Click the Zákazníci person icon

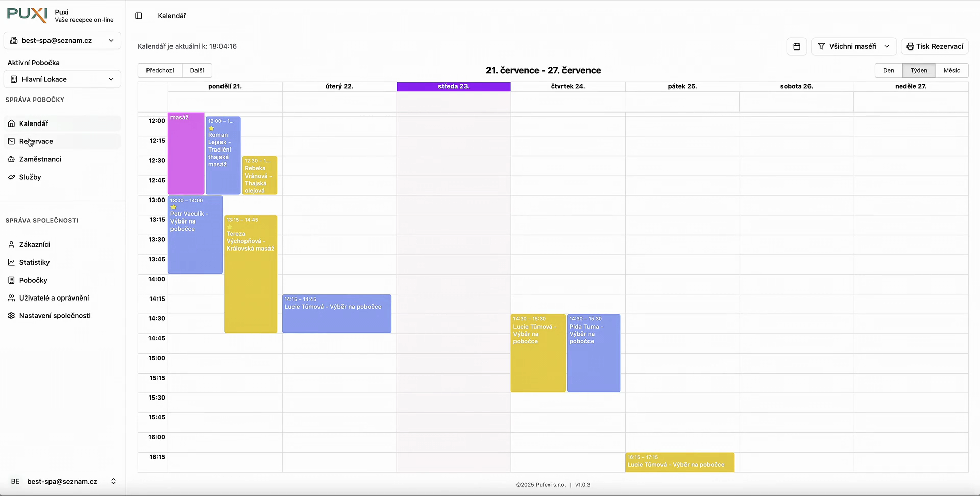click(x=11, y=244)
